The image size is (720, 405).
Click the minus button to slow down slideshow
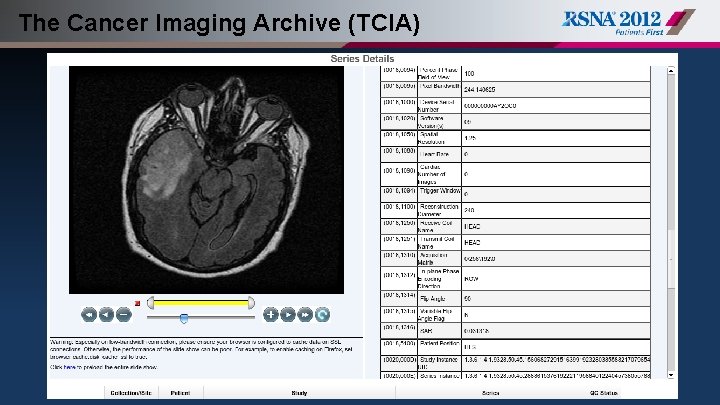[x=124, y=315]
